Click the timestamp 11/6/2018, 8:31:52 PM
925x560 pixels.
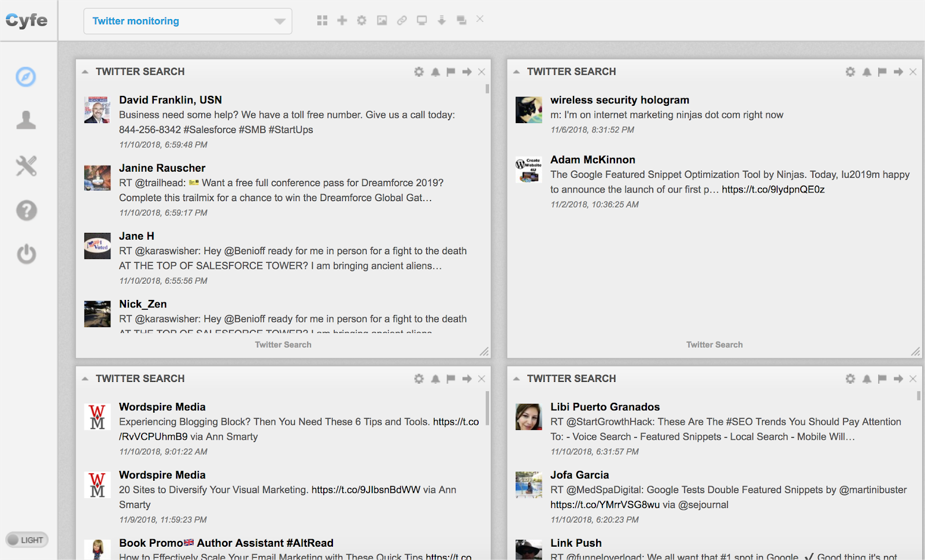592,130
